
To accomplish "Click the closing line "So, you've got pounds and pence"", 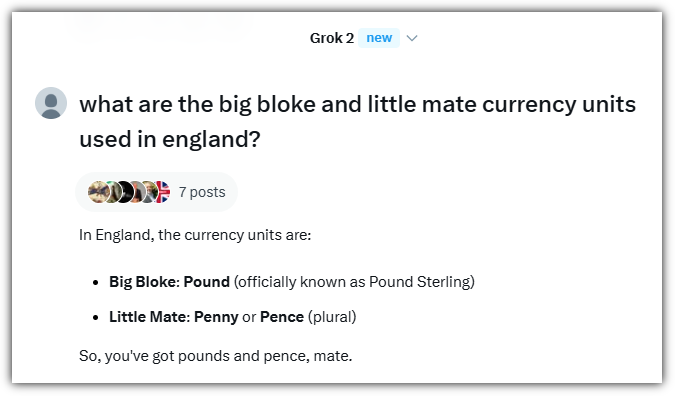I will pyautogui.click(x=216, y=356).
